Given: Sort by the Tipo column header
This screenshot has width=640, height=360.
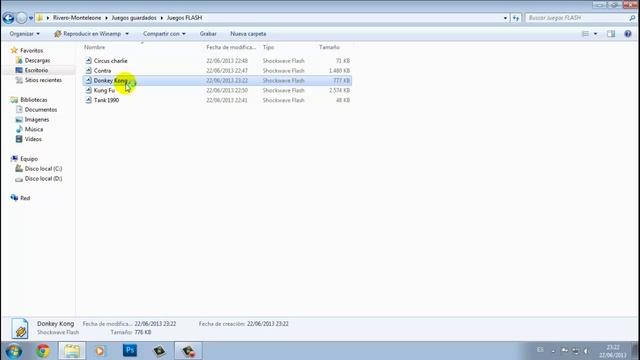Looking at the screenshot, I should click(269, 47).
